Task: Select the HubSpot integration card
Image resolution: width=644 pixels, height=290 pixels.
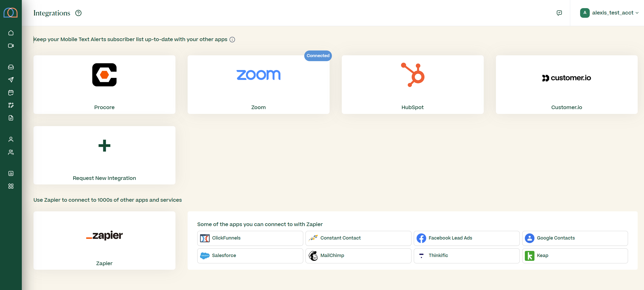Action: coord(413,84)
